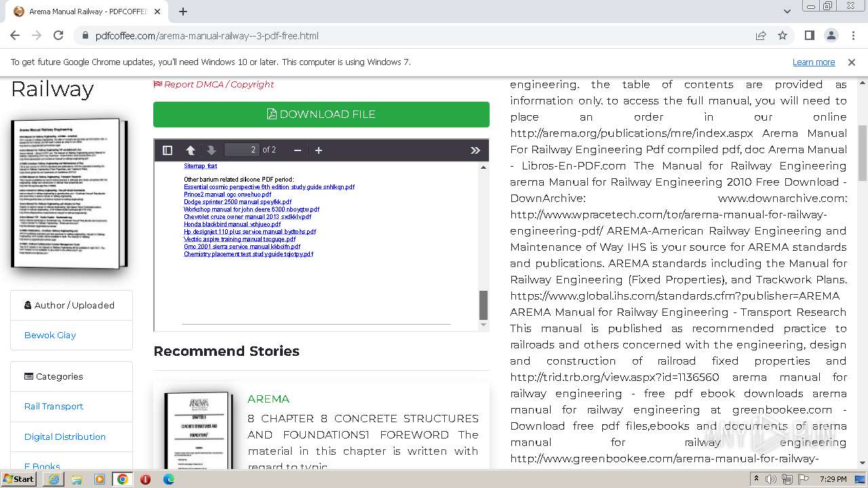Expand the tab search dropdown

(x=787, y=12)
